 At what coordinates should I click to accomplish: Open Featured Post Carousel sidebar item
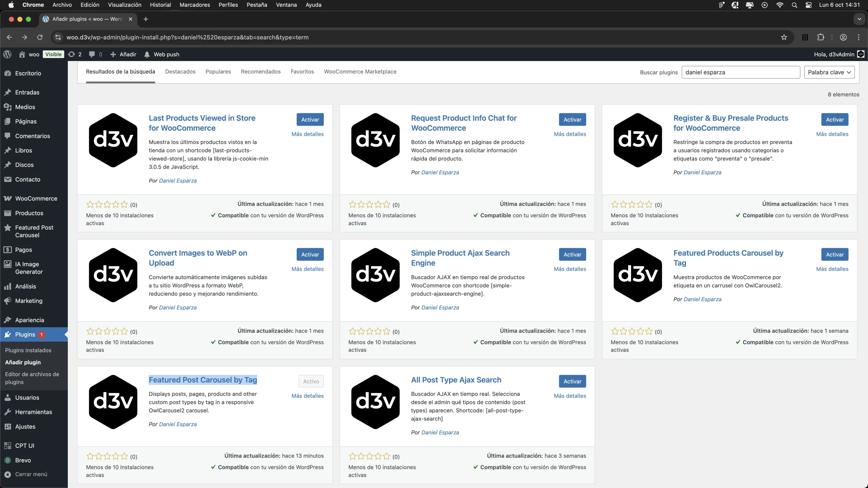point(34,231)
